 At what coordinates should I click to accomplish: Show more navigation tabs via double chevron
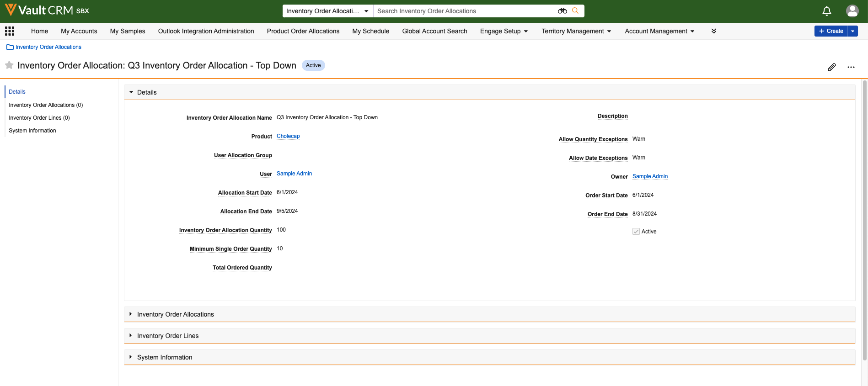pyautogui.click(x=713, y=31)
